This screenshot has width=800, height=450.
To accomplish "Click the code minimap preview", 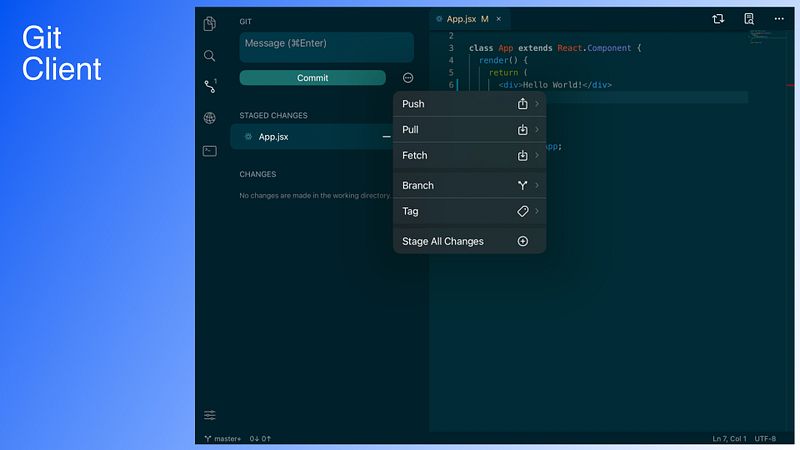I will point(767,37).
